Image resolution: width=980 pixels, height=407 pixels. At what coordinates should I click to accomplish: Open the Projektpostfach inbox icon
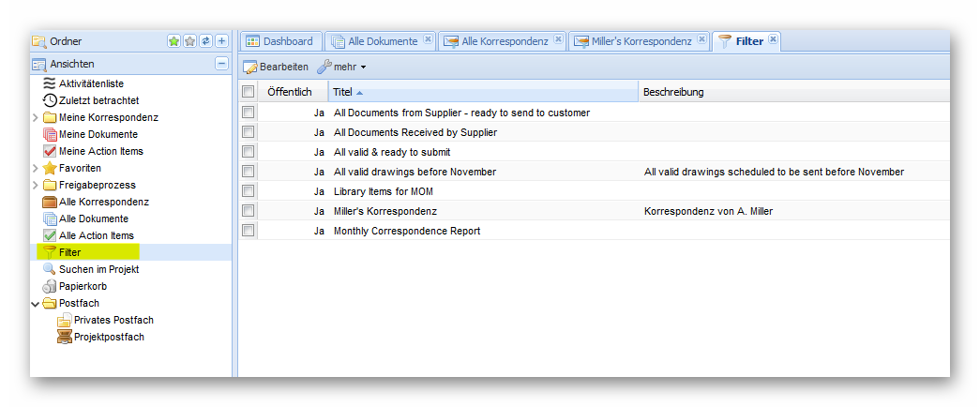coord(65,337)
